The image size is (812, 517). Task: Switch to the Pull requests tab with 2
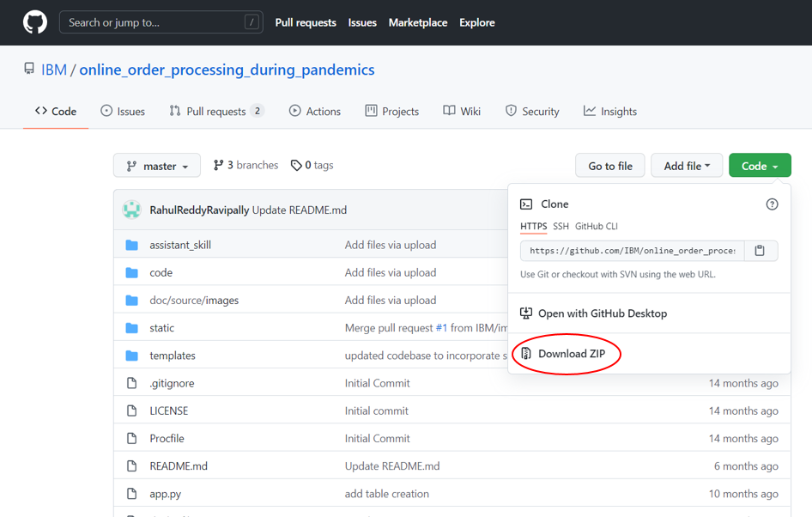click(216, 112)
